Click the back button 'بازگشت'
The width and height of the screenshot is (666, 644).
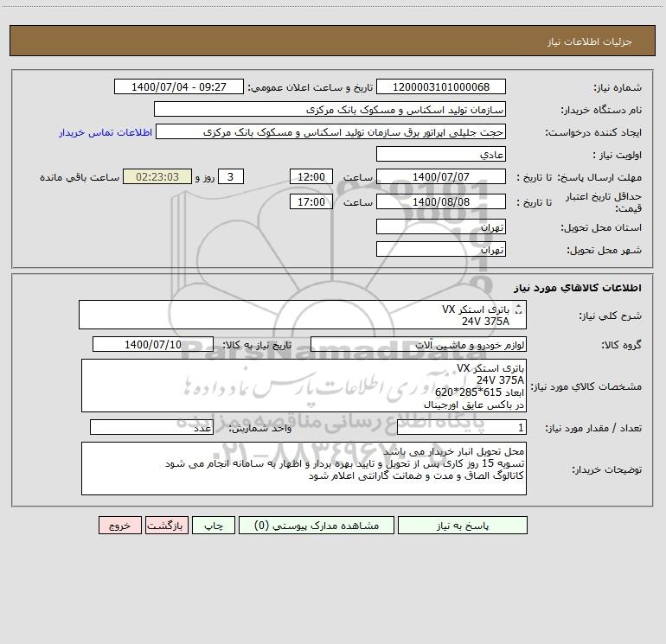(166, 526)
